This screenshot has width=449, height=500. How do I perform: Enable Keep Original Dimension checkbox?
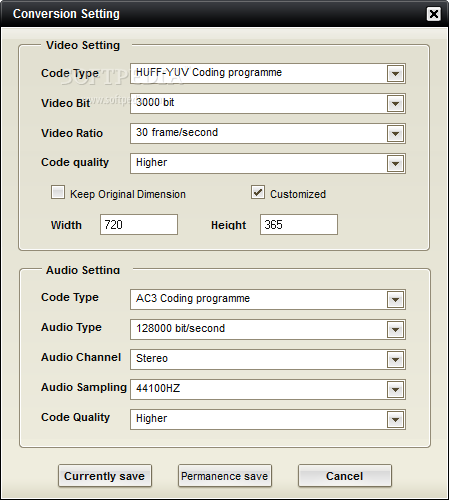[x=58, y=192]
